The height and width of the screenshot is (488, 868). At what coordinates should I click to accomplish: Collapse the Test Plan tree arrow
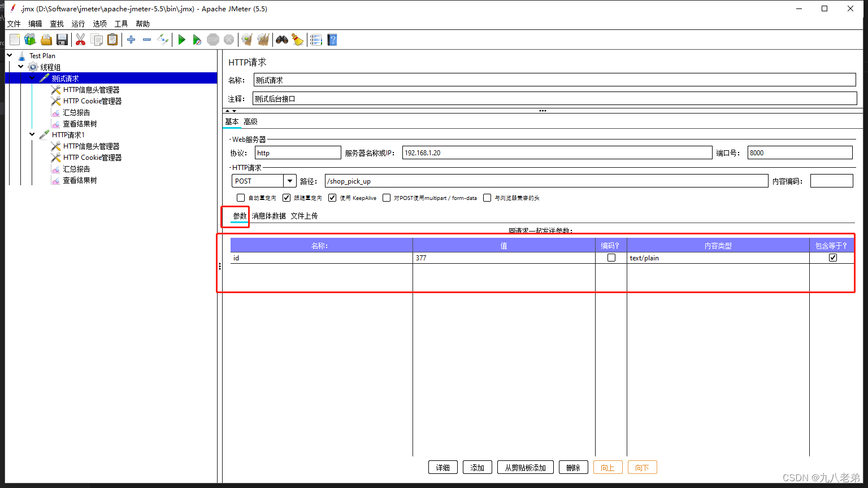pyautogui.click(x=10, y=55)
